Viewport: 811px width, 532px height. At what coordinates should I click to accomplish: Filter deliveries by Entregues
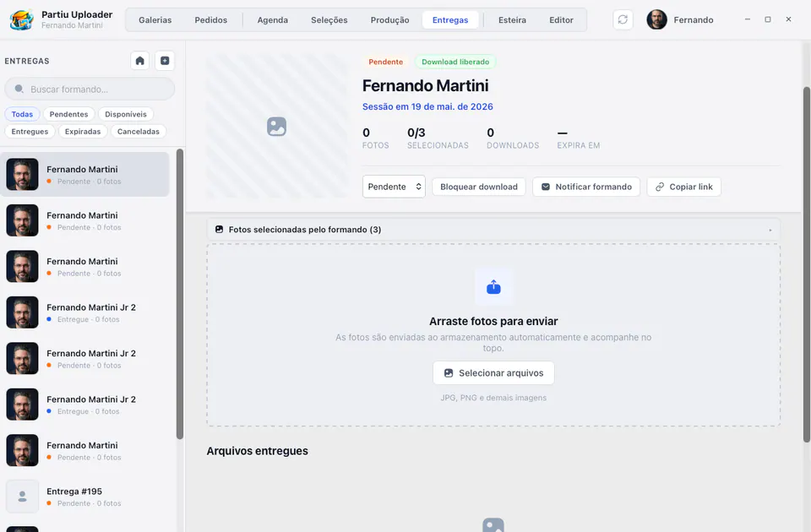tap(30, 132)
